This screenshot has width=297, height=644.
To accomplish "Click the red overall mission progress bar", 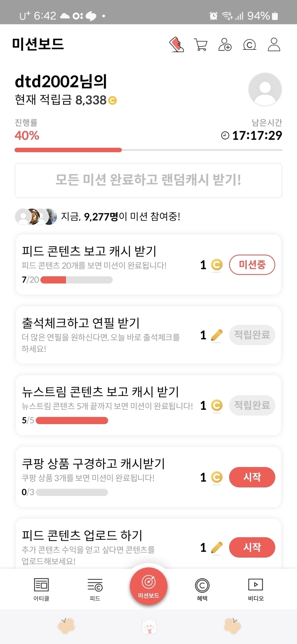I will coord(68,150).
